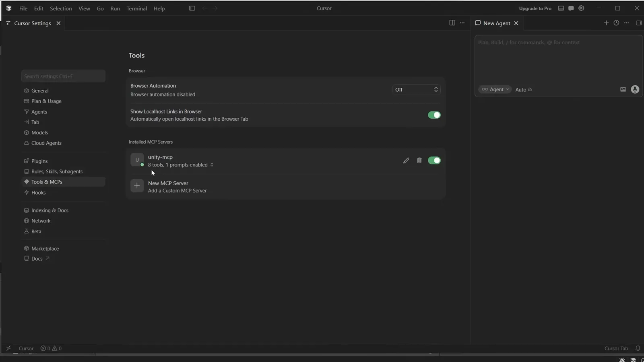The image size is (644, 362).
Task: Open the Auto model selector
Action: click(x=524, y=90)
